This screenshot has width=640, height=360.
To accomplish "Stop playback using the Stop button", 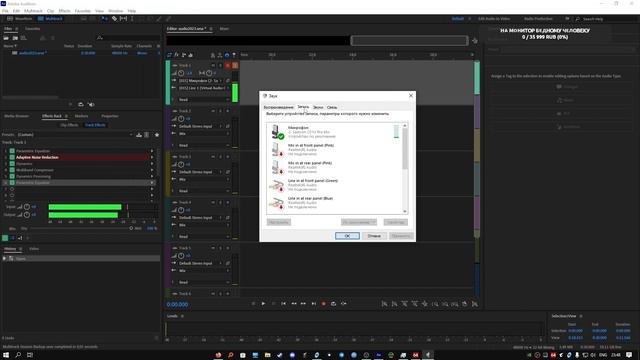I will click(253, 304).
